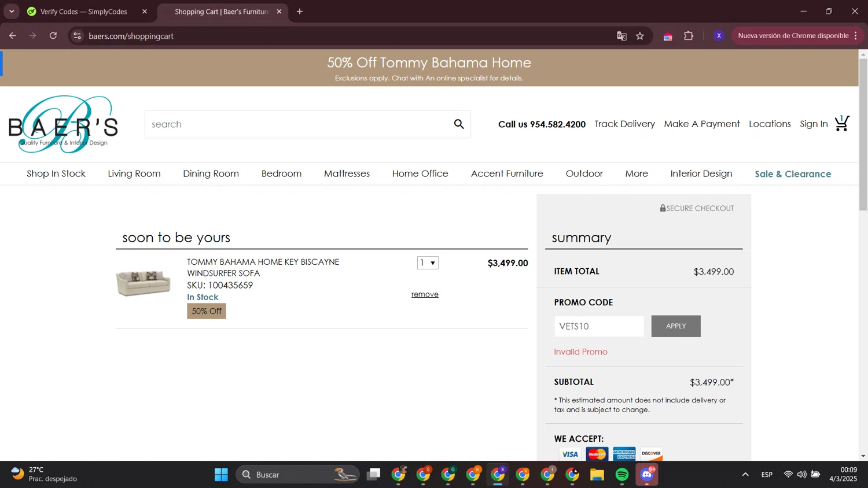The width and height of the screenshot is (868, 488).
Task: Click the Make A Payment link
Action: click(x=702, y=124)
